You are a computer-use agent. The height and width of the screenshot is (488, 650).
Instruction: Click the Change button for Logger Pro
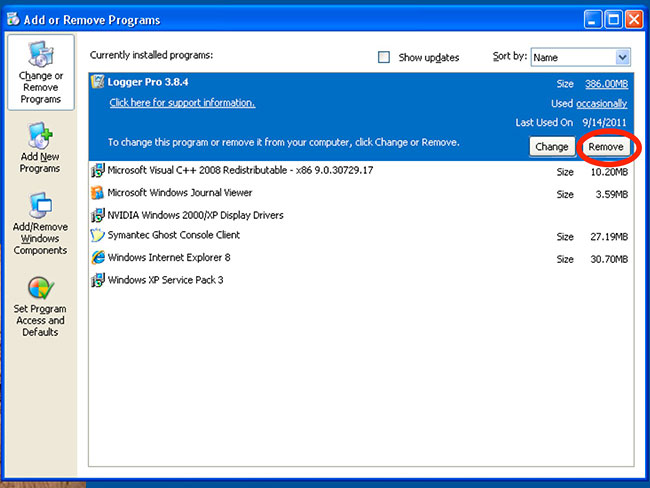552,147
